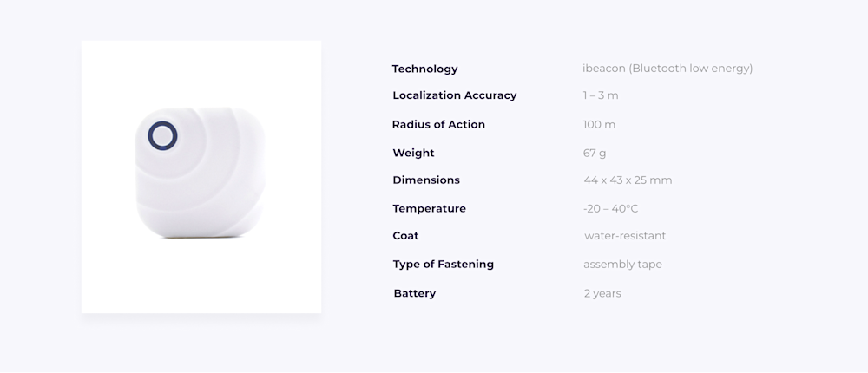Image resolution: width=868 pixels, height=373 pixels.
Task: Click the 44 x 43 x 25 mm value
Action: 628,180
